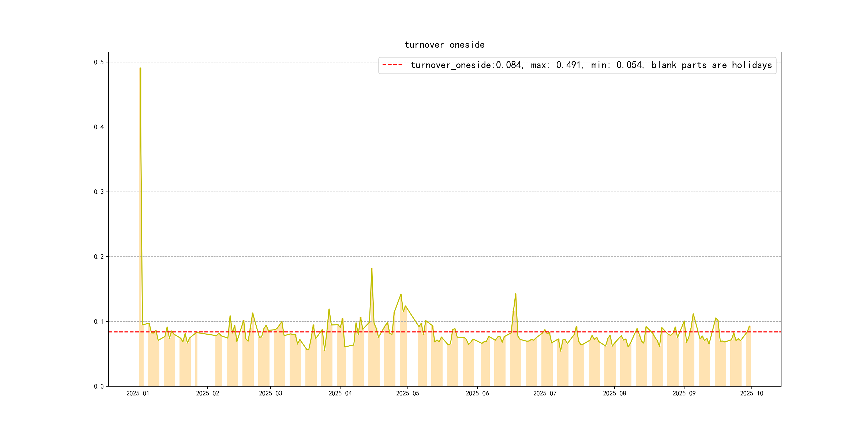The height and width of the screenshot is (434, 868).
Task: Click the 0.1 y-axis tick label
Action: coord(99,321)
